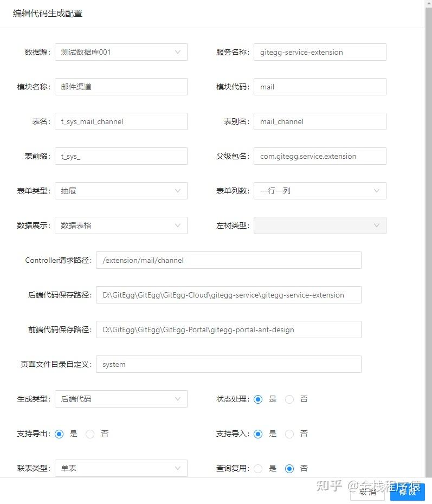Click the Controller请求路径 input field
The height and width of the screenshot is (504, 432).
(x=229, y=260)
